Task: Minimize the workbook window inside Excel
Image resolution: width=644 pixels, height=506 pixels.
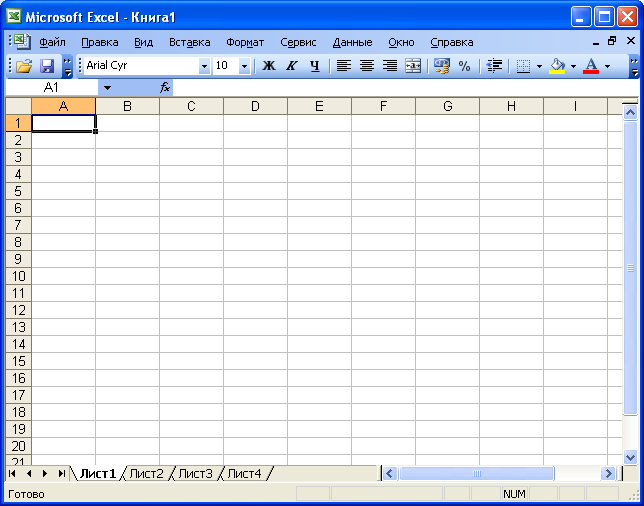Action: [x=596, y=41]
